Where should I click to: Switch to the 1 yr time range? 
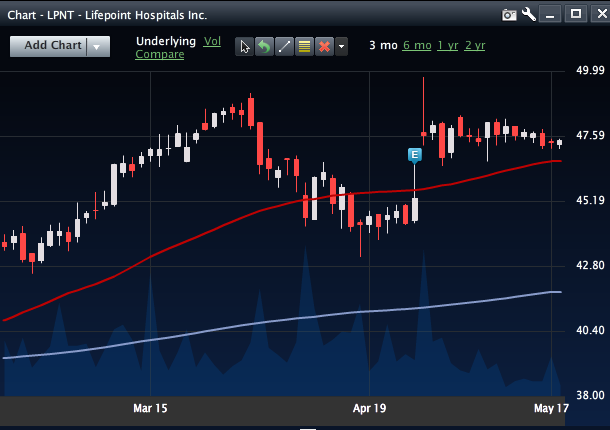448,46
